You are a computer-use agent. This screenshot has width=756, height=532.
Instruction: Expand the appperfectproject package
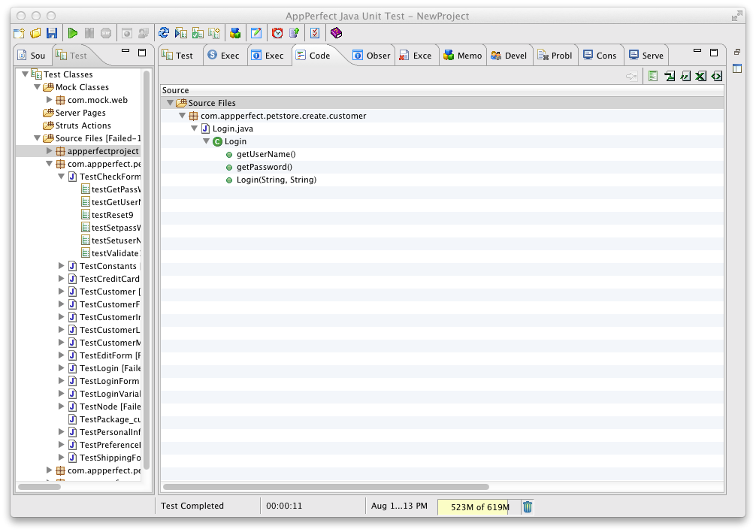[x=49, y=151]
